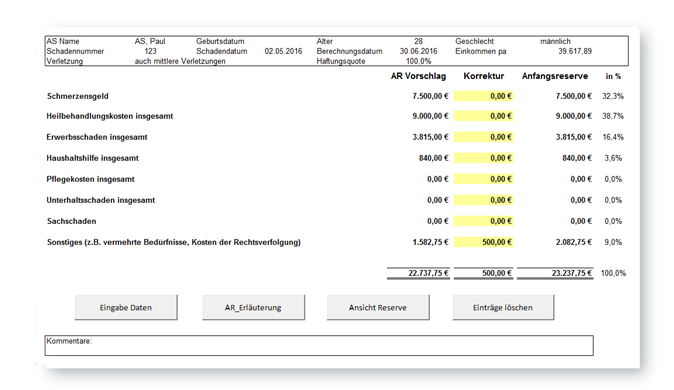Screen dimensions: 674x390
Task: Click the Schadennummer value 123
Action: pos(150,51)
